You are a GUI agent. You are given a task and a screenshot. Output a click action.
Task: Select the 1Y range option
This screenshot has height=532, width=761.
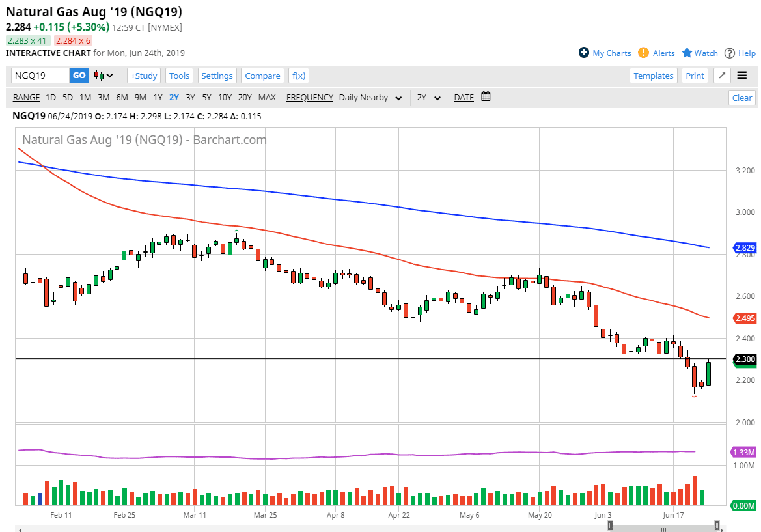158,98
